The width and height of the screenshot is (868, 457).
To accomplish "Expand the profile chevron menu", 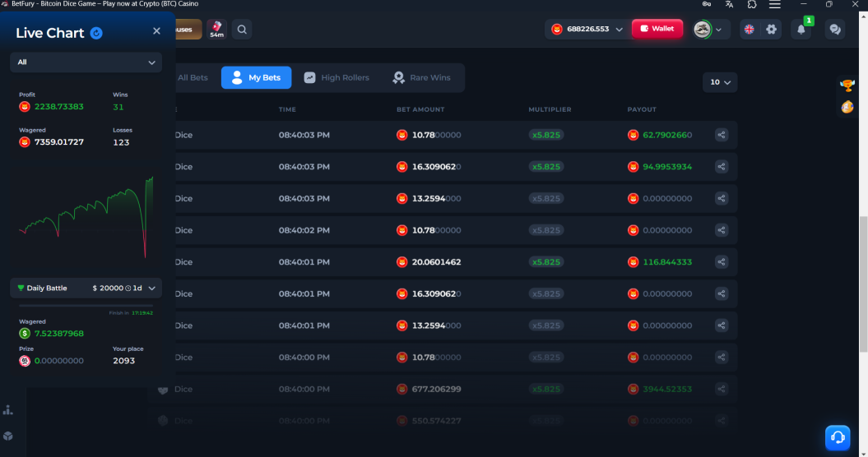I will point(718,30).
